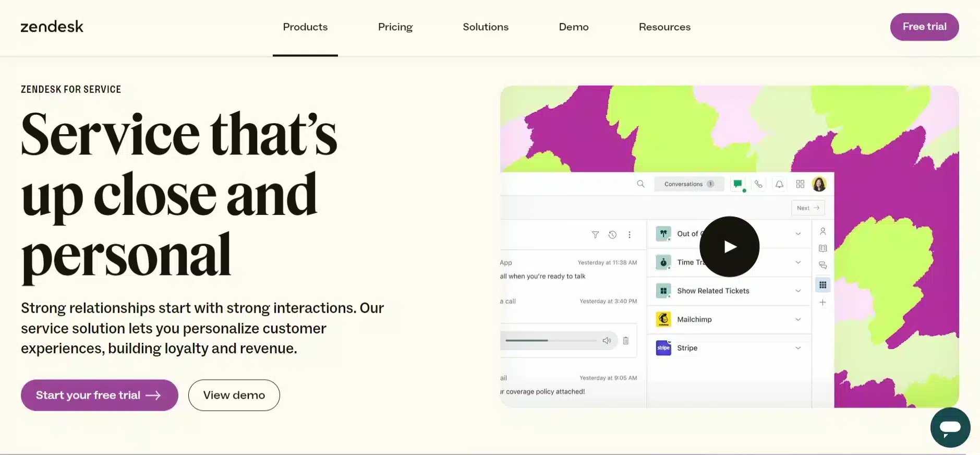980x455 pixels.
Task: Click the highlighted apps grid sidebar icon
Action: pos(822,285)
